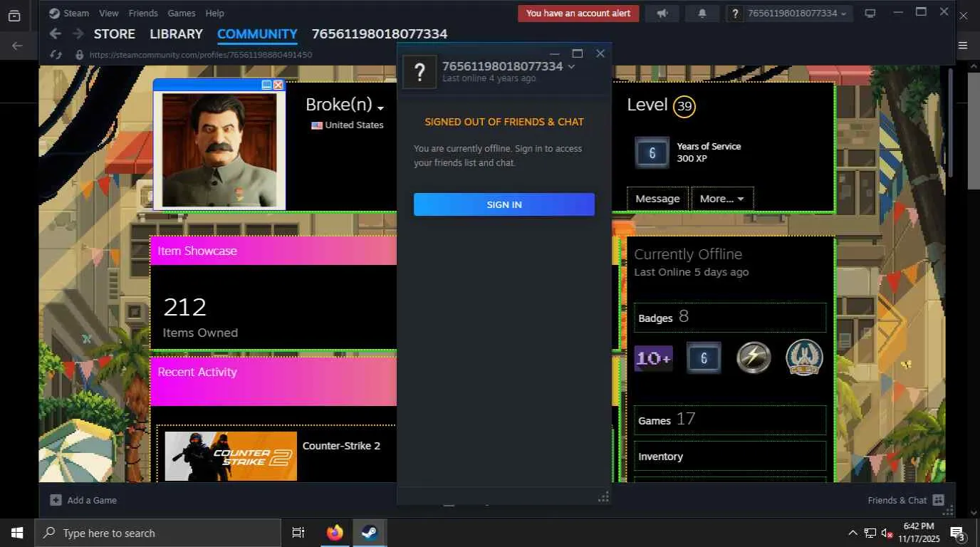Open the Inventory link

click(730, 457)
